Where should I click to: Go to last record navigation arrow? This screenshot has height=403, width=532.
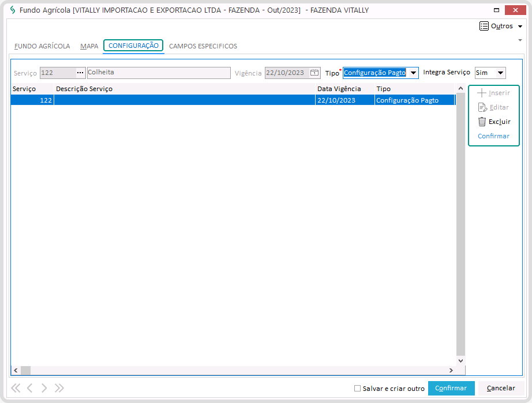coord(59,388)
